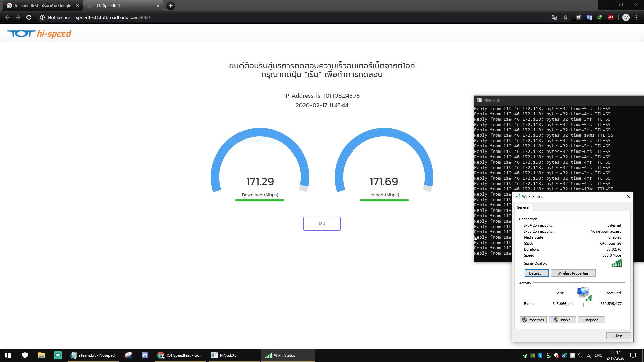The height and width of the screenshot is (362, 644).
Task: Open Discord from the taskbar
Action: coord(145,355)
